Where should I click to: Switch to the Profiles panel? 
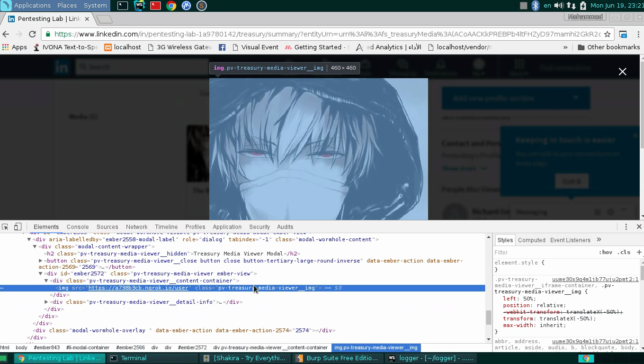coord(195,227)
